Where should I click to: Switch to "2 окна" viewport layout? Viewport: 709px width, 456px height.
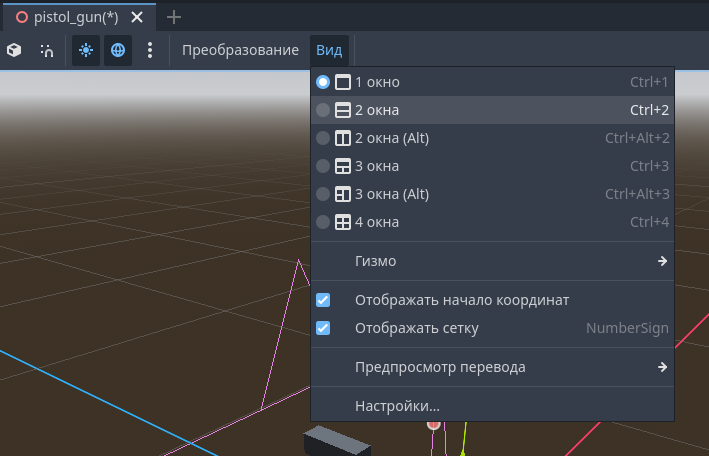377,110
